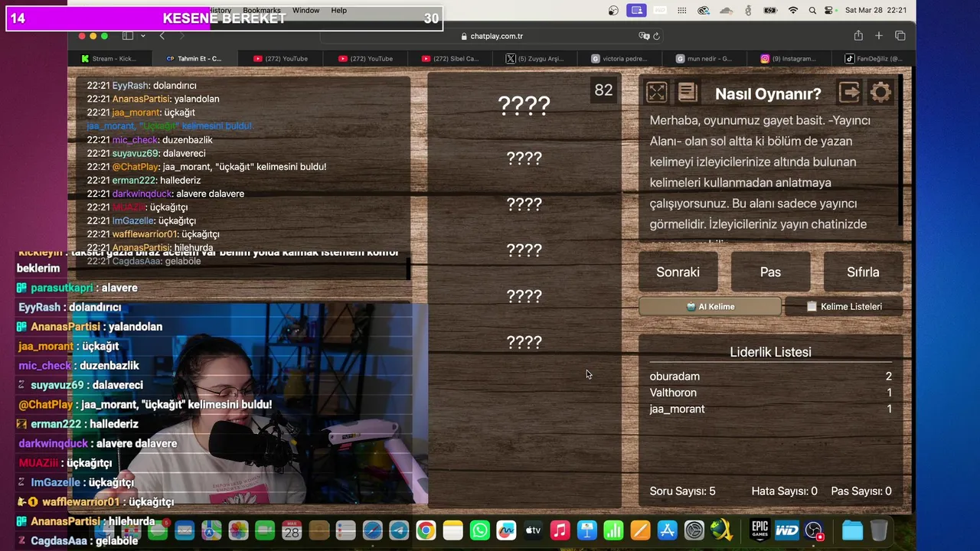Screen dimensions: 980x551
Task: Click the Sonraki button
Action: pos(678,272)
